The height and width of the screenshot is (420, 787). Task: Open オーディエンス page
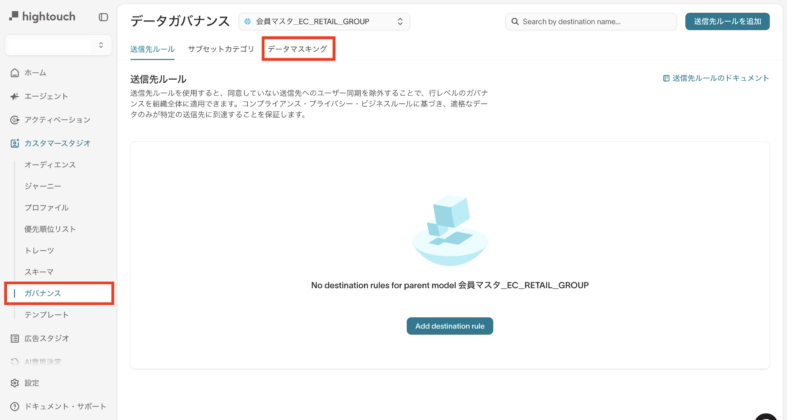tap(50, 165)
